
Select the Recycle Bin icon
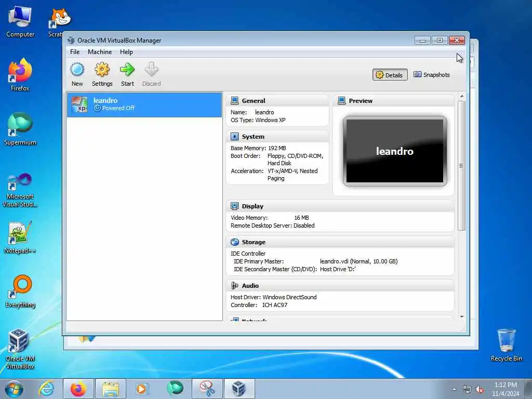pyautogui.click(x=506, y=345)
